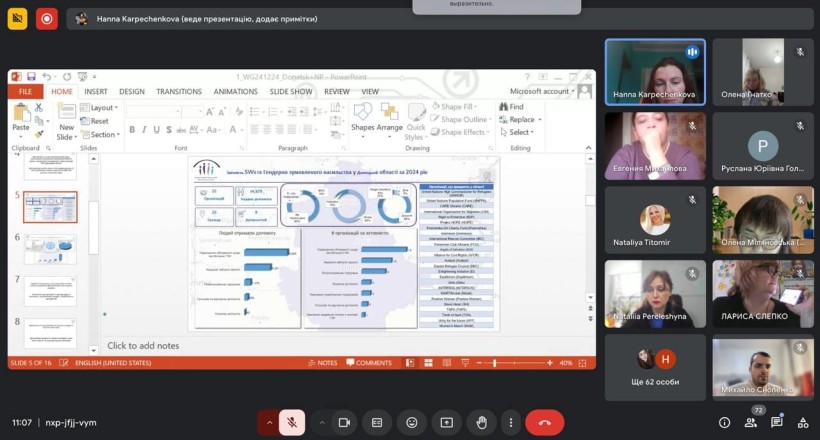Expand the Layout dropdown

(99, 107)
